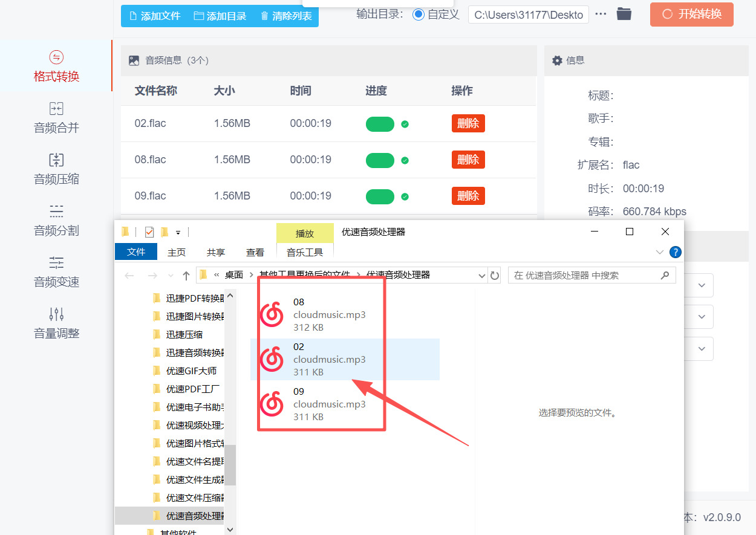Viewport: 756px width, 535px height.
Task: Click the 音频信息 picture icon
Action: (x=134, y=60)
